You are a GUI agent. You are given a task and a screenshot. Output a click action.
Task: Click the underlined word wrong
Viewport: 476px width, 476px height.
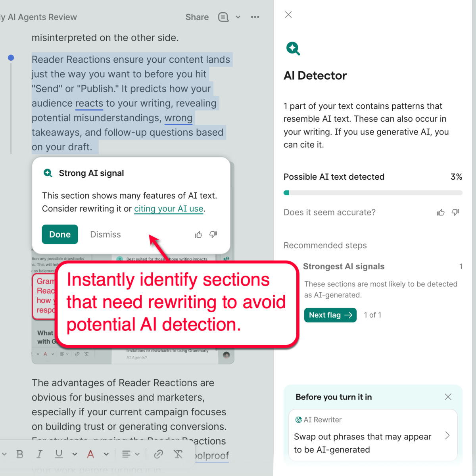click(178, 118)
